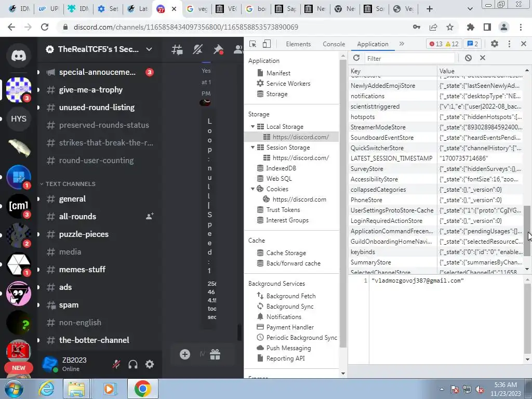
Task: Open saved passwords key icon
Action: [417, 27]
